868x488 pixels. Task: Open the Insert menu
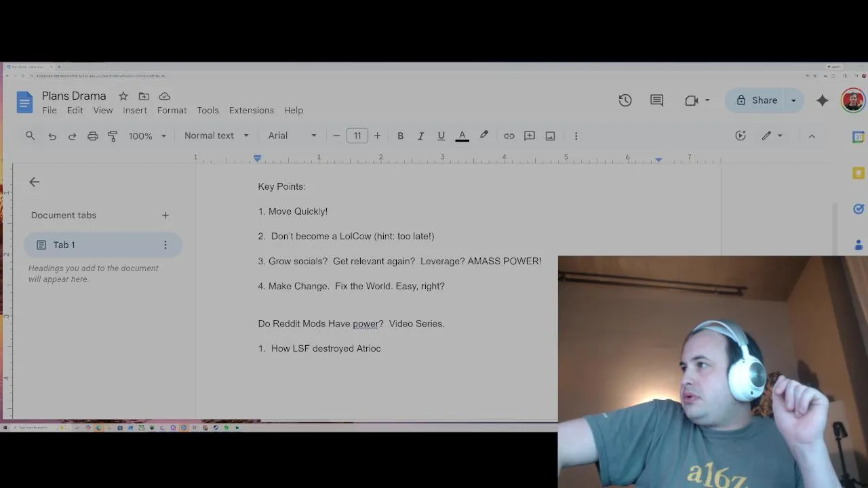135,110
